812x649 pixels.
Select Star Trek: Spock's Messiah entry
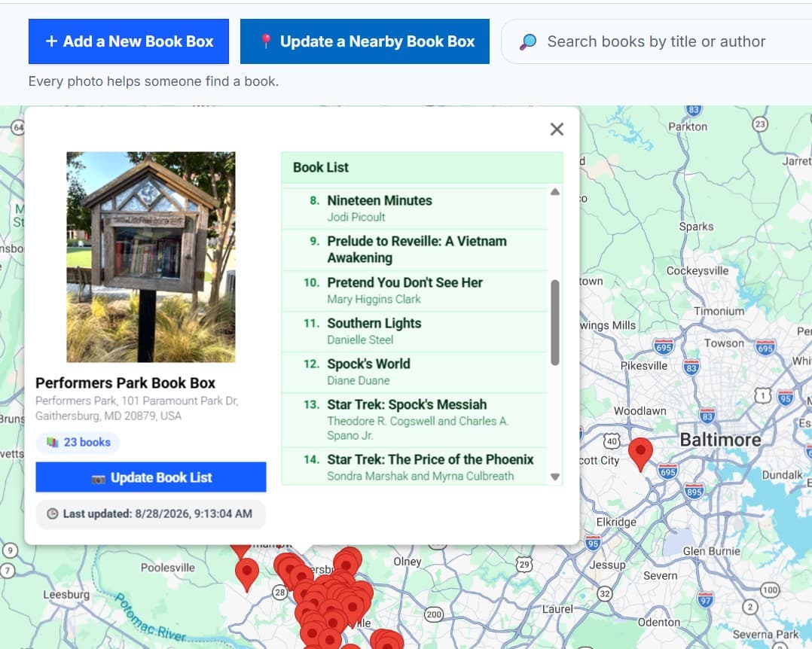[414, 420]
